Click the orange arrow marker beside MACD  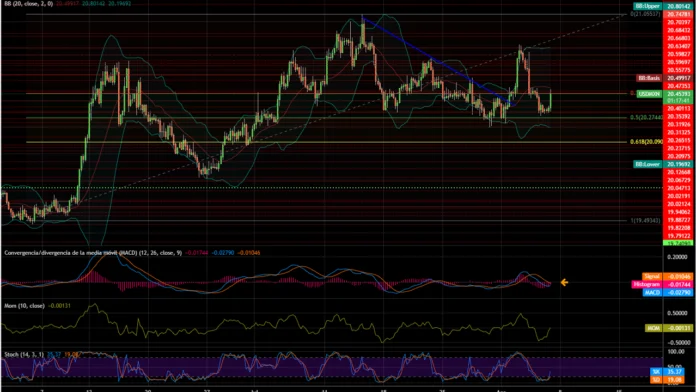tap(564, 282)
